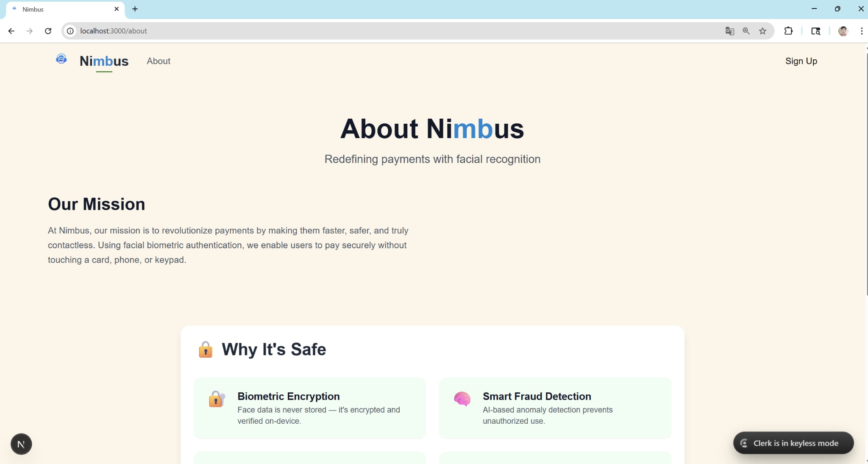
Task: Click the lock-and-key Biometric Encryption icon
Action: point(217,399)
